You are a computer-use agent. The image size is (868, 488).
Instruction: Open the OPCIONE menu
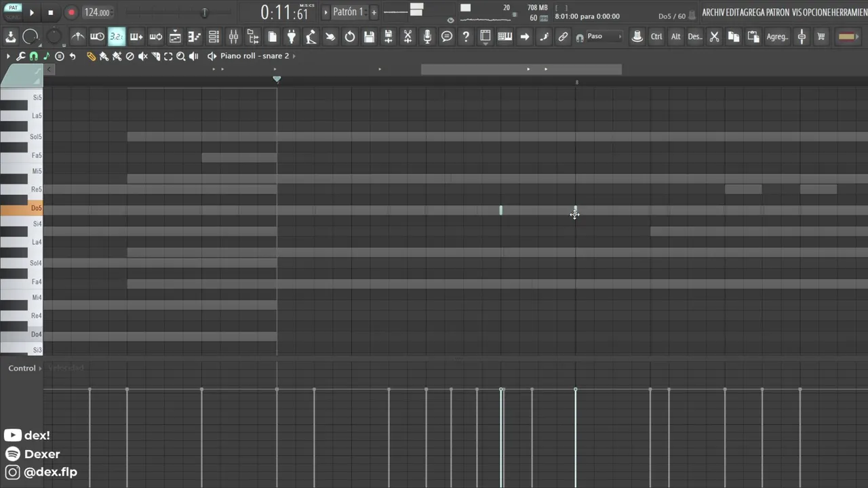(x=816, y=12)
